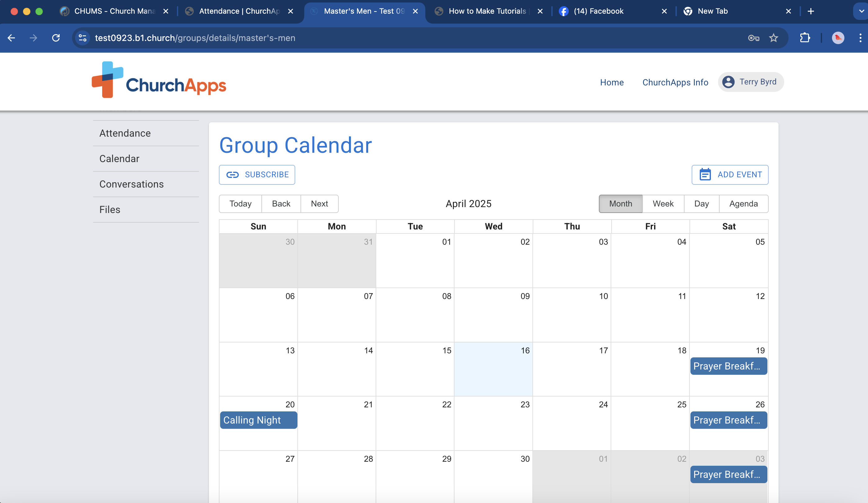Click the browser back arrow
The height and width of the screenshot is (503, 868).
point(11,38)
